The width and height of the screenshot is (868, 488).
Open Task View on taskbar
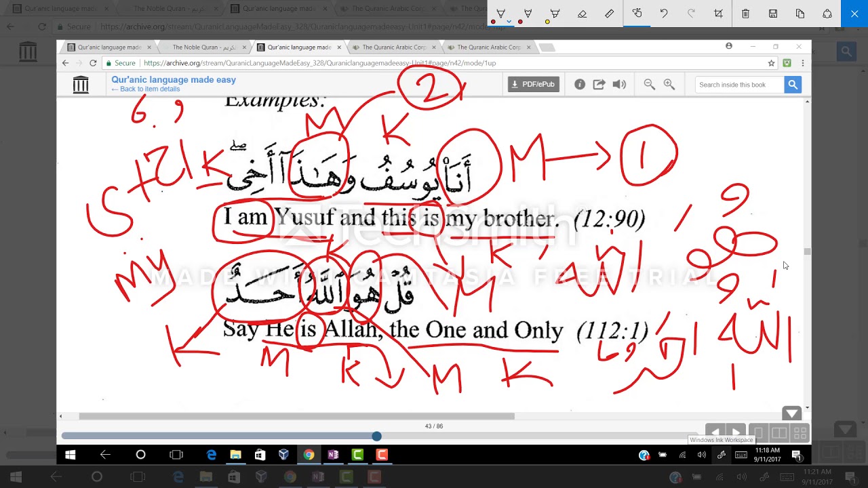click(x=176, y=455)
